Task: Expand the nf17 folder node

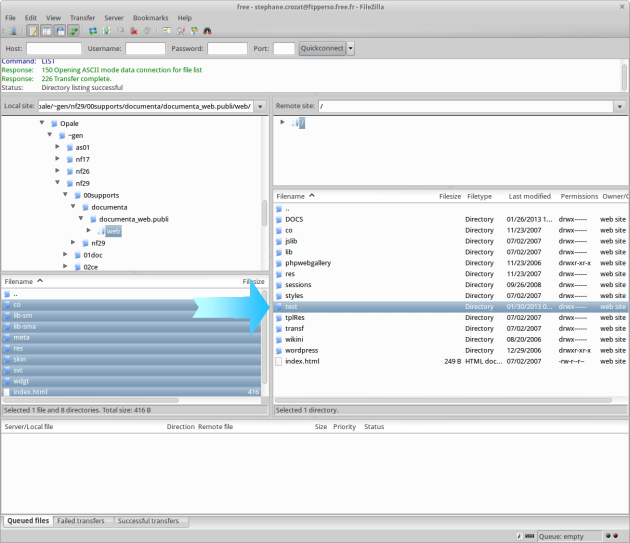Action: coord(57,159)
